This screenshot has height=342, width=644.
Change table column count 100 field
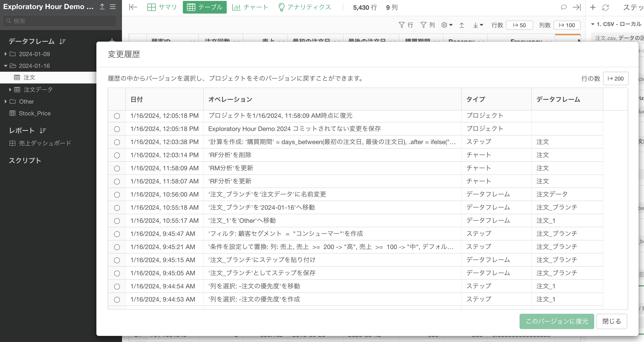[x=567, y=25]
